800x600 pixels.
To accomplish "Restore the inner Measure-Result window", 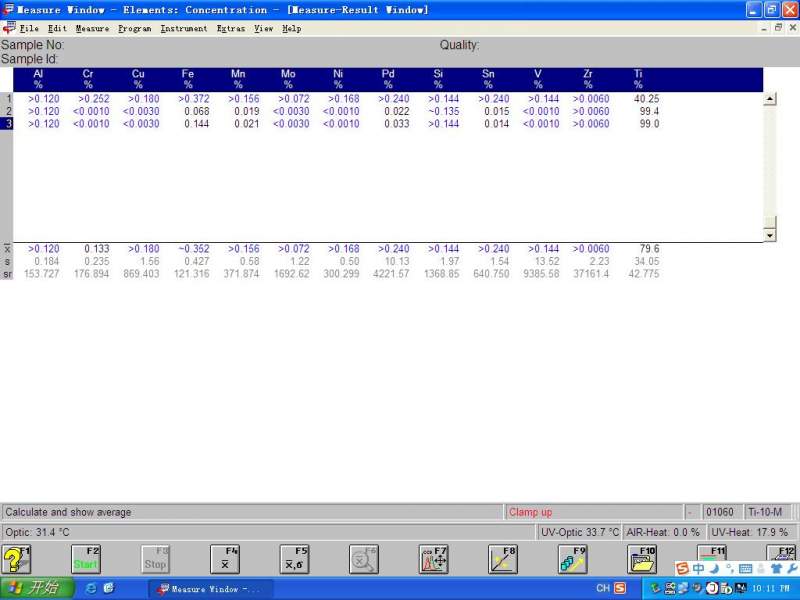I will 778,28.
